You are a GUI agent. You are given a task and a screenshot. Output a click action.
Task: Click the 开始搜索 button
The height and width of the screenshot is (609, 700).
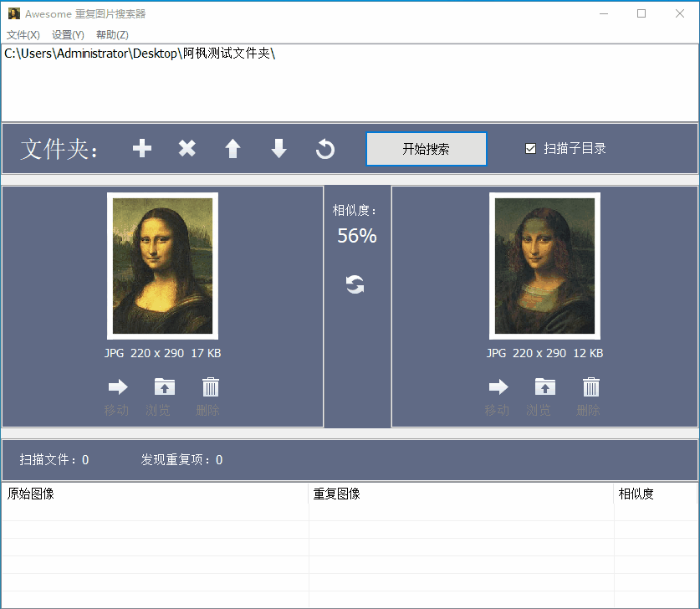tap(427, 149)
